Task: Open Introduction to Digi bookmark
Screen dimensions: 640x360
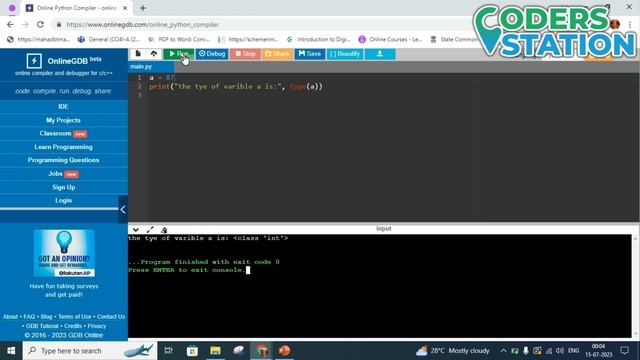Action: click(318, 39)
